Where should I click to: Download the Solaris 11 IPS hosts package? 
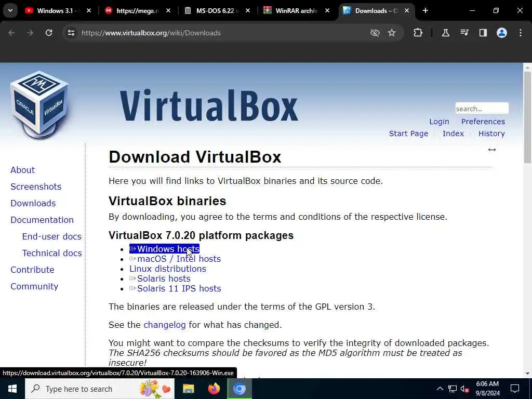175,288
